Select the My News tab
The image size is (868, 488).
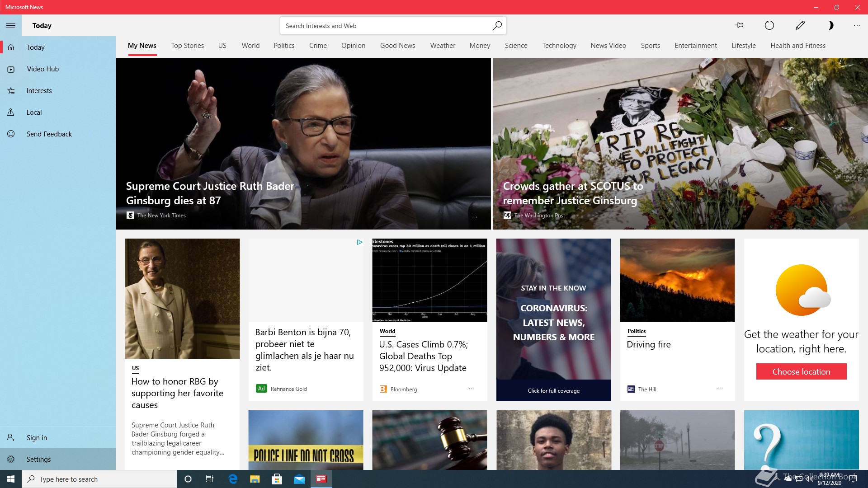click(x=142, y=46)
